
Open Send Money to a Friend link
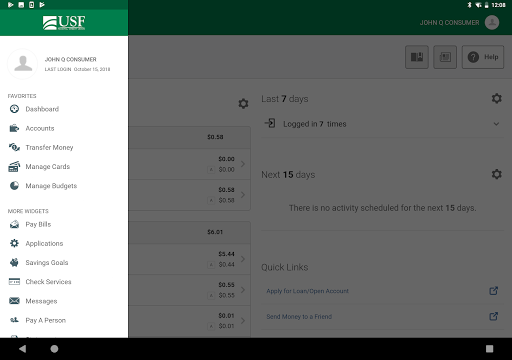pyautogui.click(x=299, y=317)
